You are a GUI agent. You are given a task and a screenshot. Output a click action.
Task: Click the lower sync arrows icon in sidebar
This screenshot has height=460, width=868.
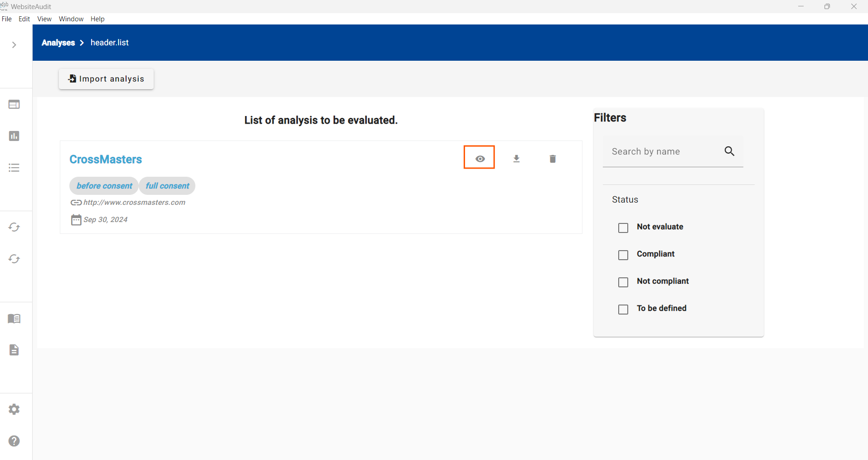(x=14, y=259)
